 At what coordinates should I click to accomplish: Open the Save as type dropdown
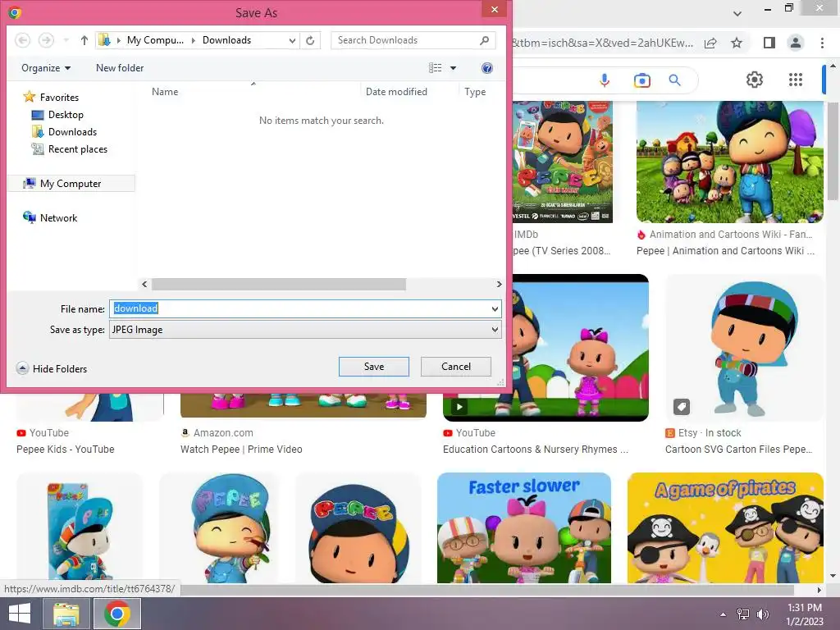tap(495, 330)
